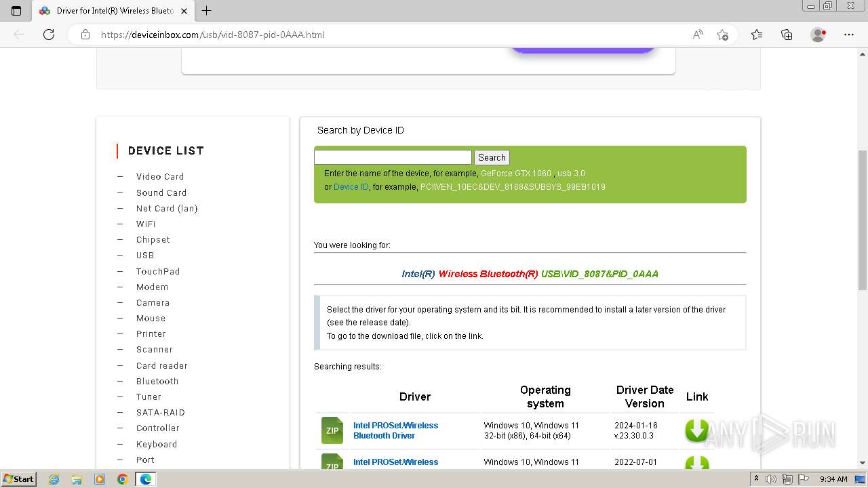Open the Keyboard category

coord(157,444)
